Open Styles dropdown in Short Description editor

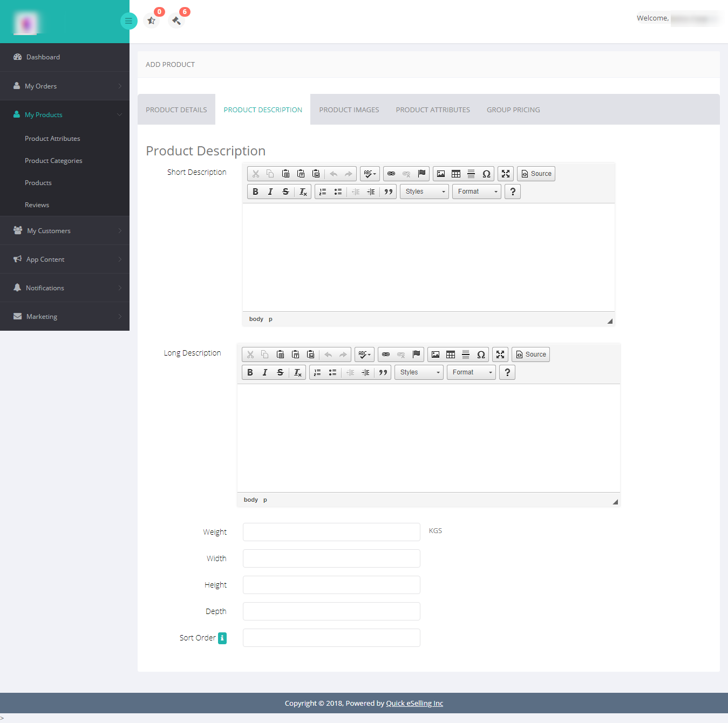pyautogui.click(x=424, y=192)
